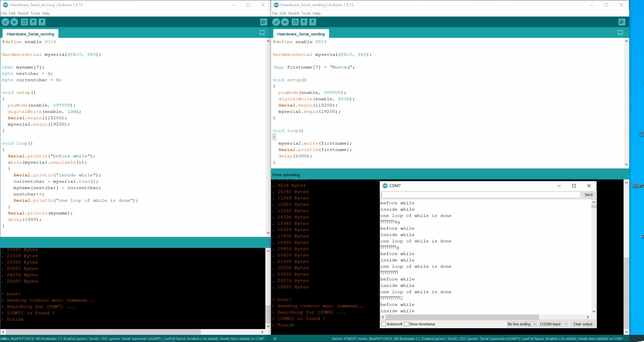
Task: Open tab menu arrow in receiving window
Action: 262,32
